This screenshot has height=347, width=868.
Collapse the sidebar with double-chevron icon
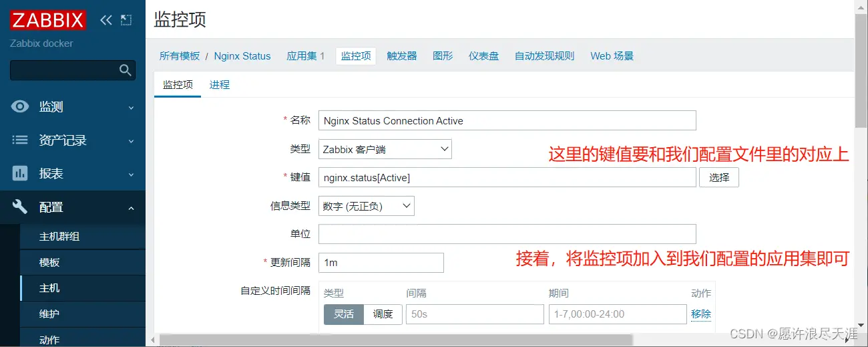pos(105,20)
